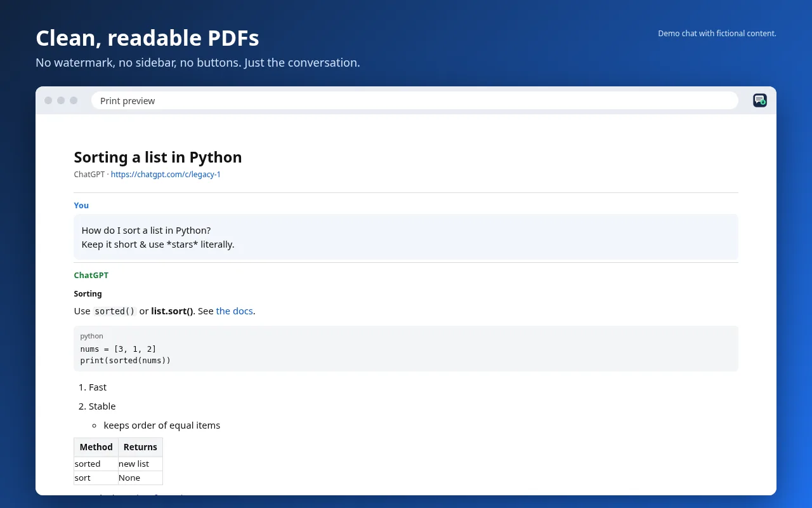812x508 pixels.
Task: Open the chatgpt.com/c/legacy-1 link
Action: point(166,175)
